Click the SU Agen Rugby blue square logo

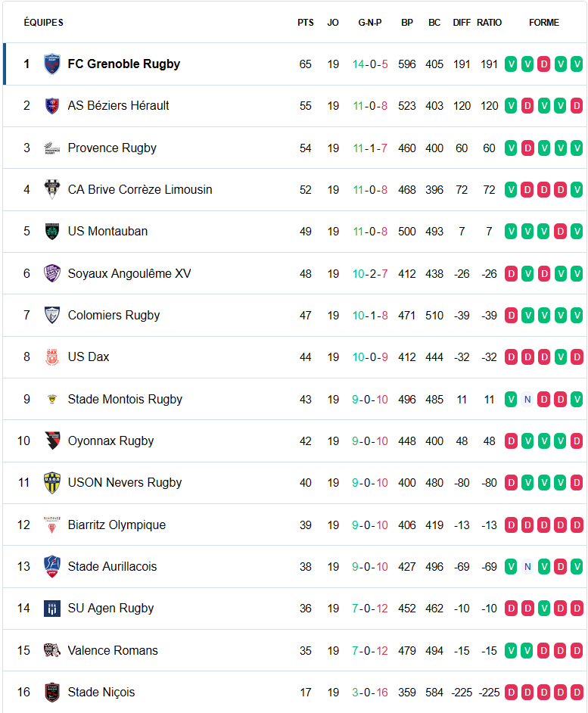click(x=52, y=609)
